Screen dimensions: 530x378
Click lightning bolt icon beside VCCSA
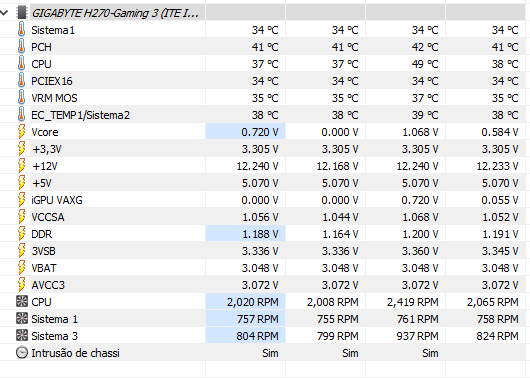[21, 217]
